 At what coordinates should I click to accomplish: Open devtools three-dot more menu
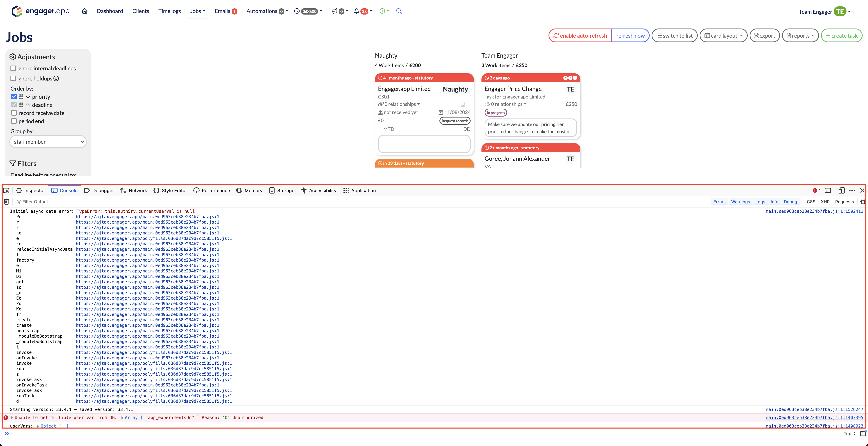852,191
